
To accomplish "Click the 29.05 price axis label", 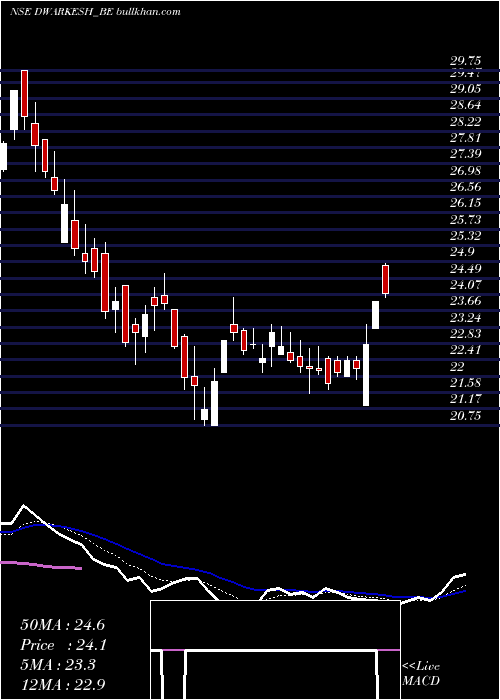I will pyautogui.click(x=466, y=89).
